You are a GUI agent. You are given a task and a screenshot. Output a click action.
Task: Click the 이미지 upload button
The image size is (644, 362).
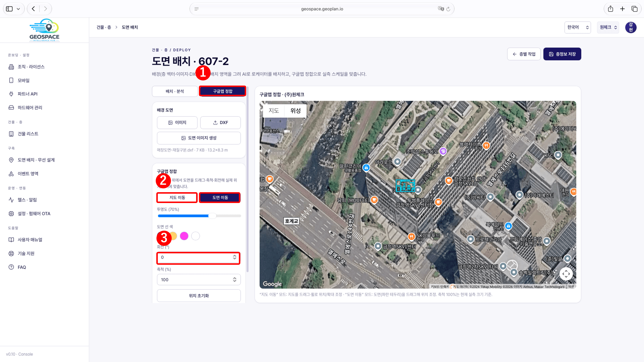click(177, 122)
